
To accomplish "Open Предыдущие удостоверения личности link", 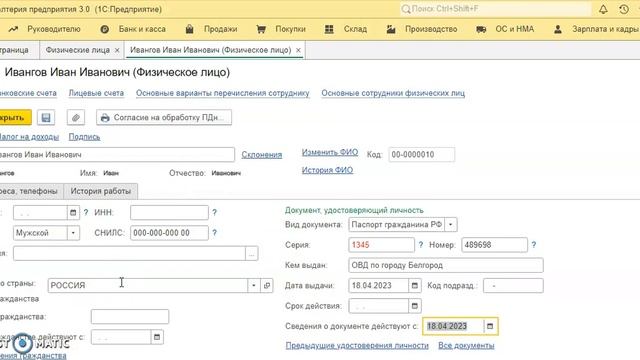I will (x=357, y=345).
